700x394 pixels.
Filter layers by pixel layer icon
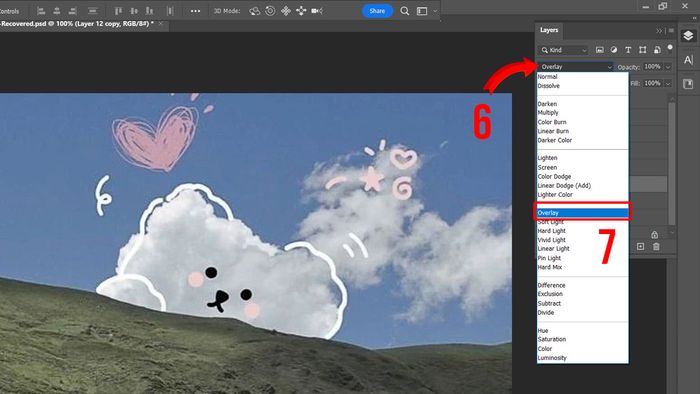pos(600,50)
